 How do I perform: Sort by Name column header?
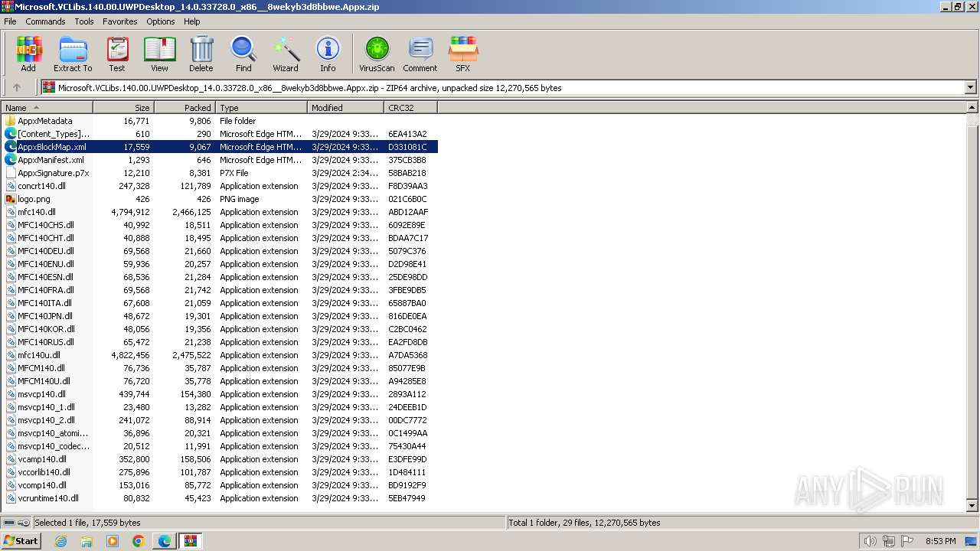(x=47, y=108)
